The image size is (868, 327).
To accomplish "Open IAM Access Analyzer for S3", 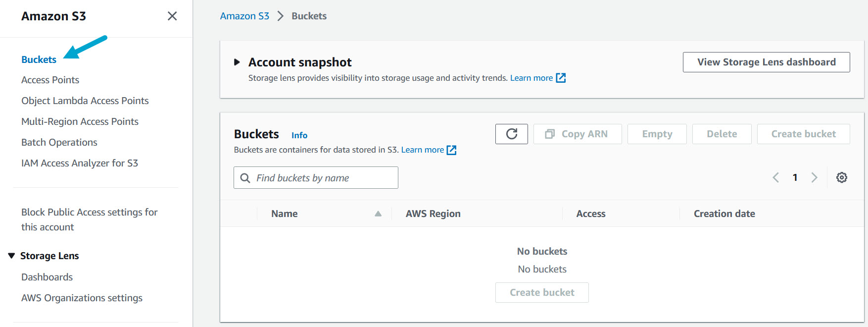I will 80,163.
